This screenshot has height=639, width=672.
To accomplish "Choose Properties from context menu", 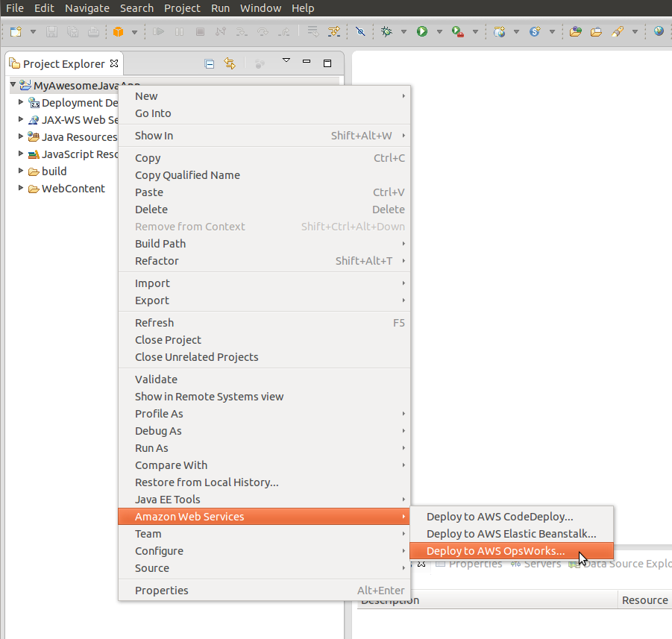I will tap(264, 590).
